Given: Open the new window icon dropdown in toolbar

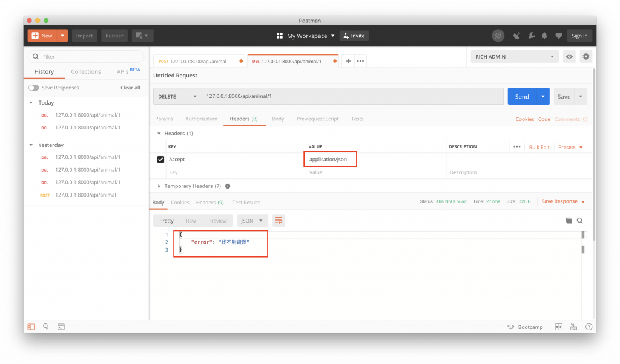Looking at the screenshot, I should [x=142, y=36].
